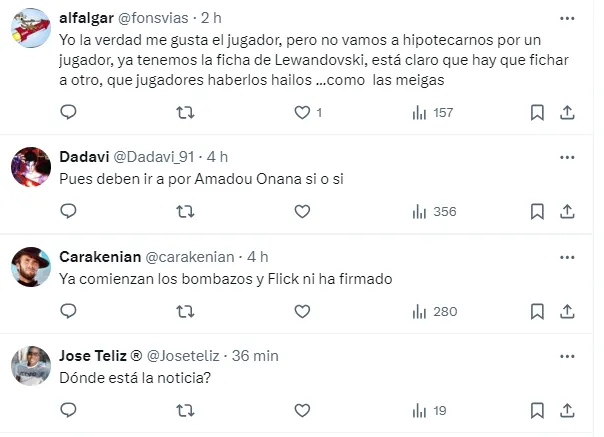The height and width of the screenshot is (437, 604).
Task: Open more options on Carakenian's tweet
Action: (567, 256)
